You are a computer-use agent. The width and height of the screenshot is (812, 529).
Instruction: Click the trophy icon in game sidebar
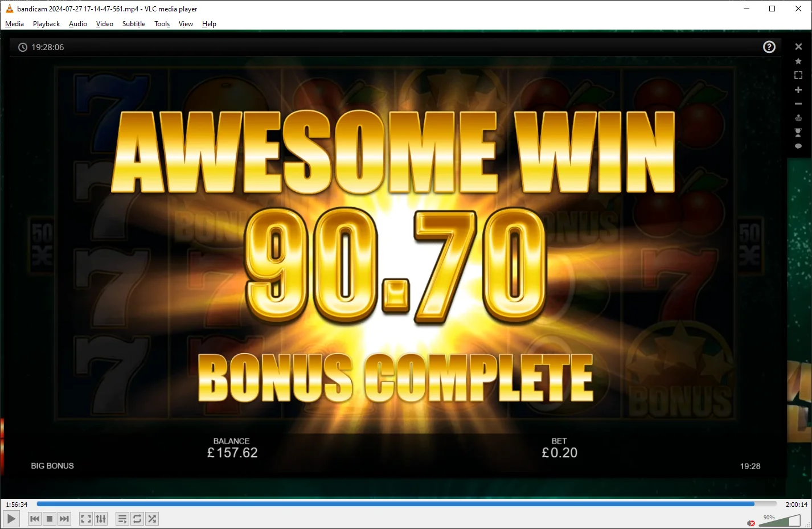(x=798, y=132)
